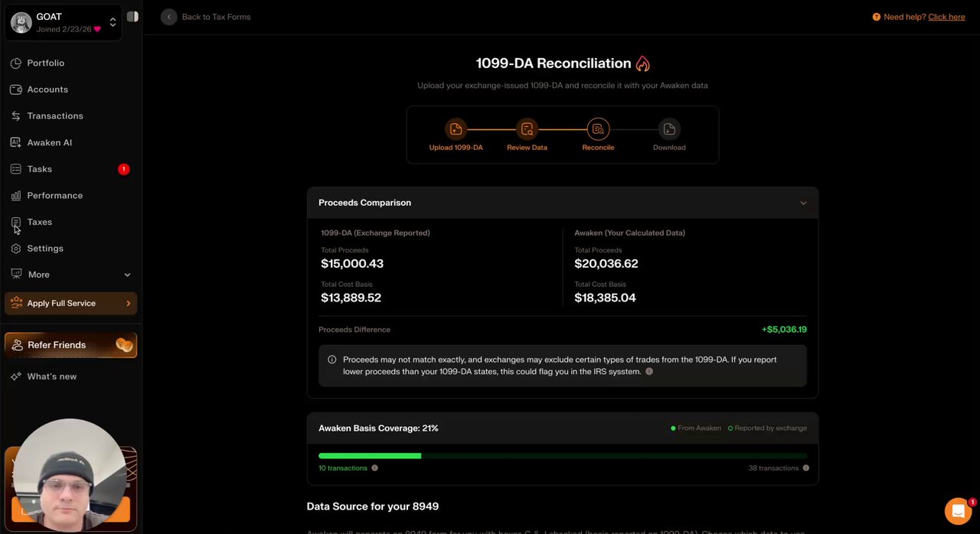Click 'Data Source for your 8949' heading
Image resolution: width=980 pixels, height=534 pixels.
click(x=373, y=506)
